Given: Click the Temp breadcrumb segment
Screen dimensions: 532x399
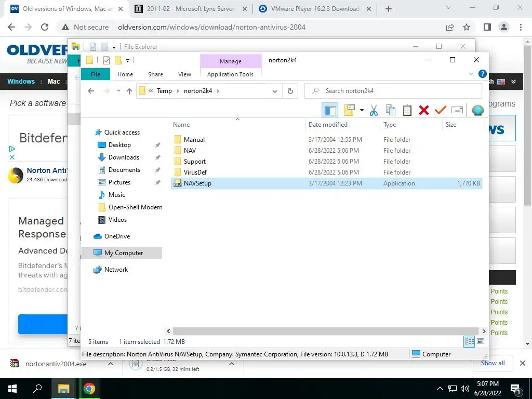Looking at the screenshot, I should (164, 91).
